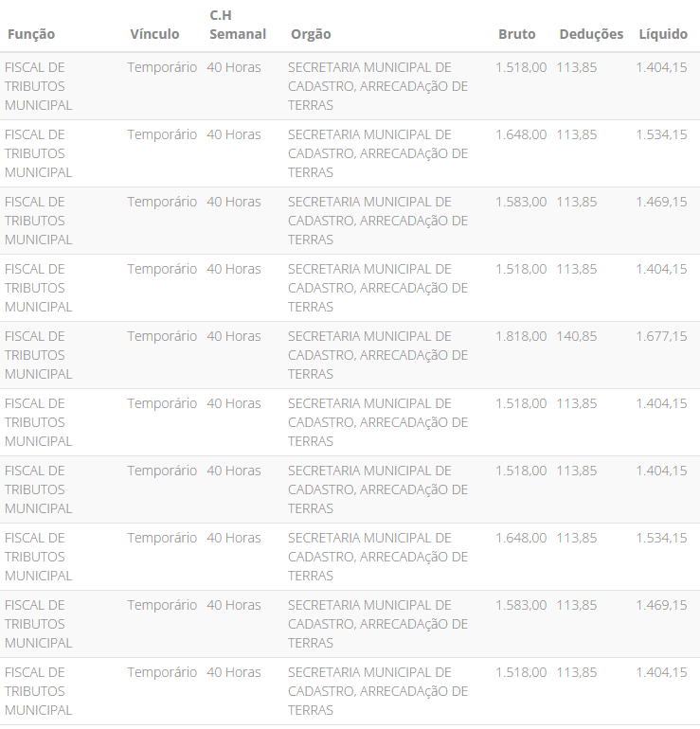The height and width of the screenshot is (729, 700).
Task: Select the Temporário cell in the first row
Action: pyautogui.click(x=162, y=67)
